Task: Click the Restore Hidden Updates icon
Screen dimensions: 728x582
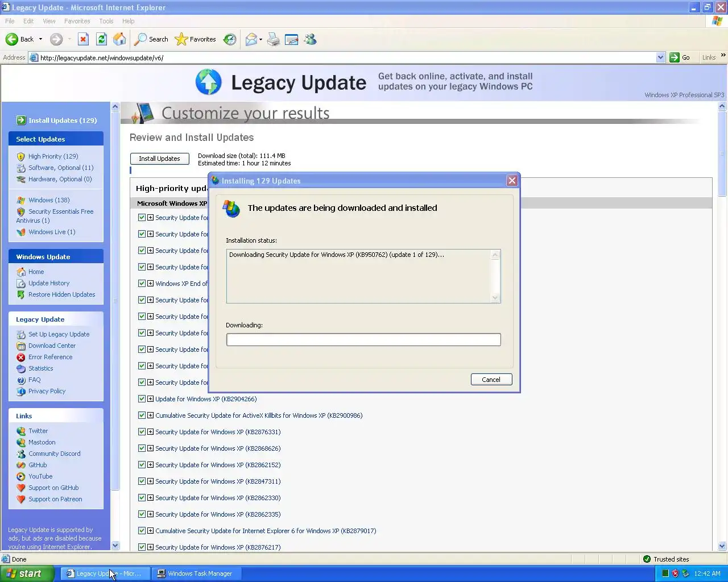Action: pyautogui.click(x=21, y=294)
